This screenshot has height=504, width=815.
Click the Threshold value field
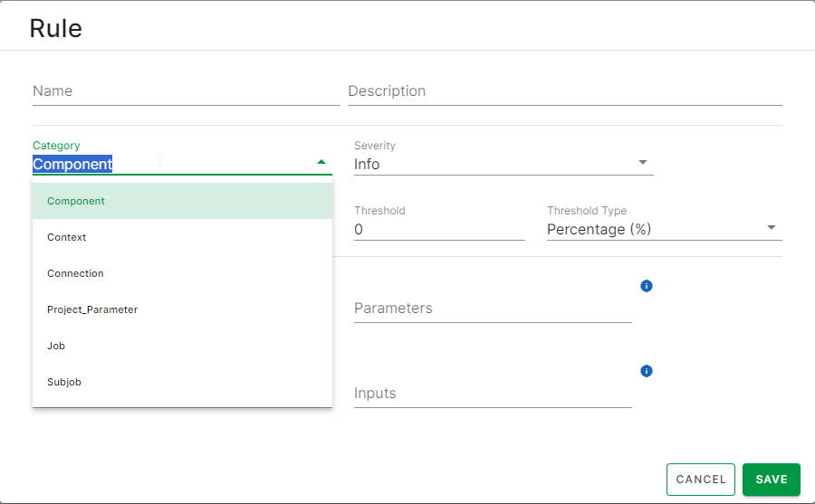pyautogui.click(x=438, y=230)
